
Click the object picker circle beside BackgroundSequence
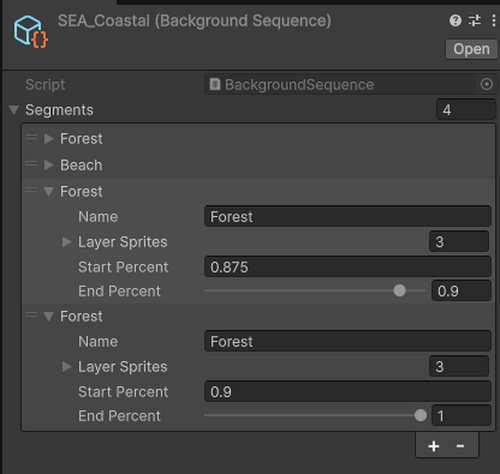[x=486, y=84]
